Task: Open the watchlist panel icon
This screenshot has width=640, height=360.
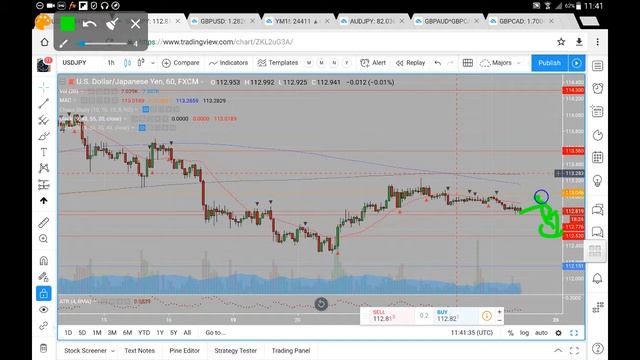Action: (x=598, y=66)
